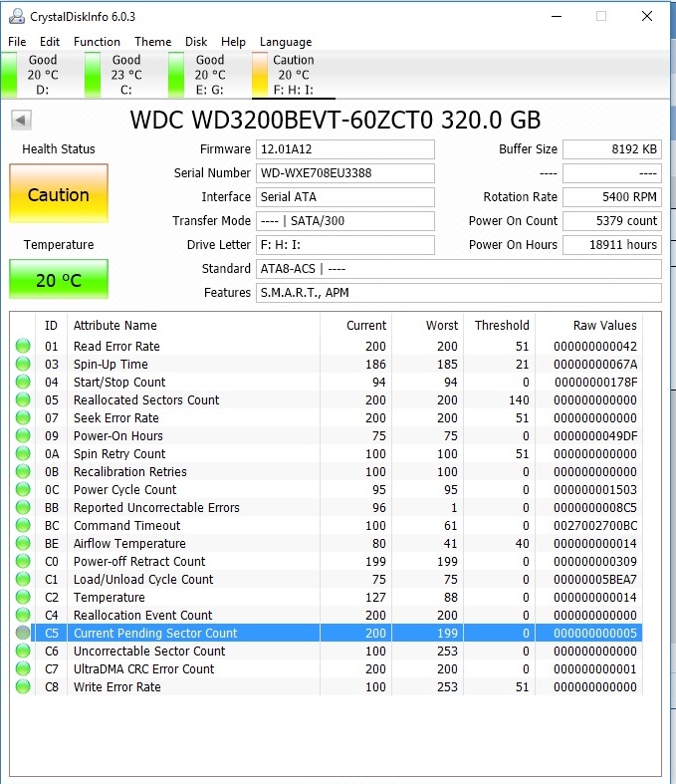The width and height of the screenshot is (676, 784).
Task: Click the green 20 °C temperature button
Action: click(x=59, y=280)
